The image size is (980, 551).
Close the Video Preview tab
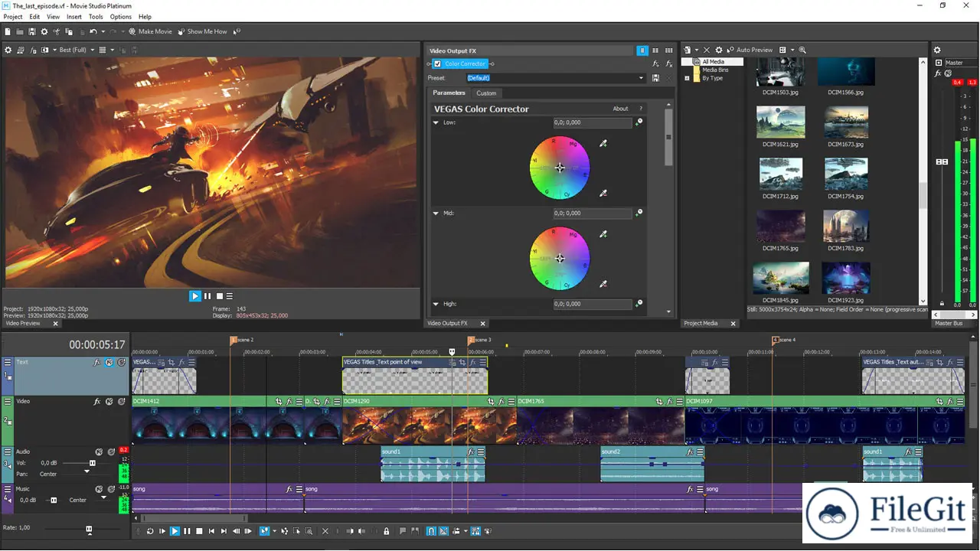pyautogui.click(x=55, y=324)
